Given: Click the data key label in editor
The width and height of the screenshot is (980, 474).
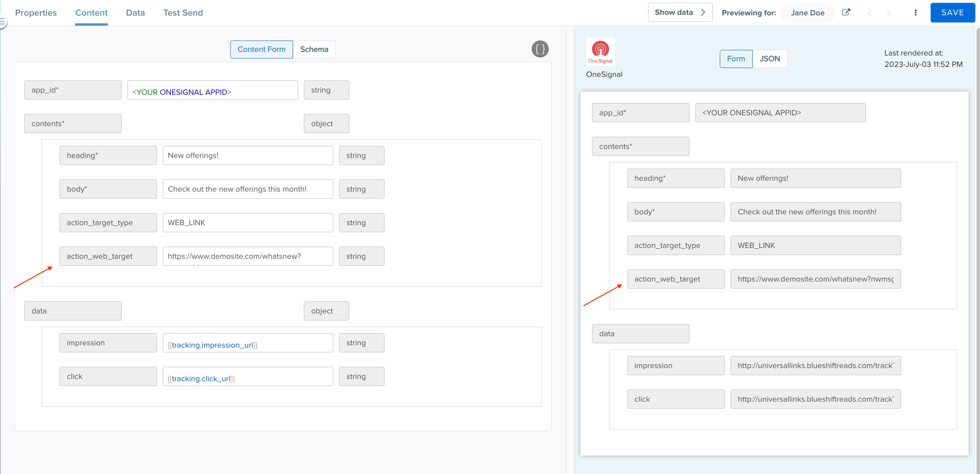Looking at the screenshot, I should pos(73,311).
